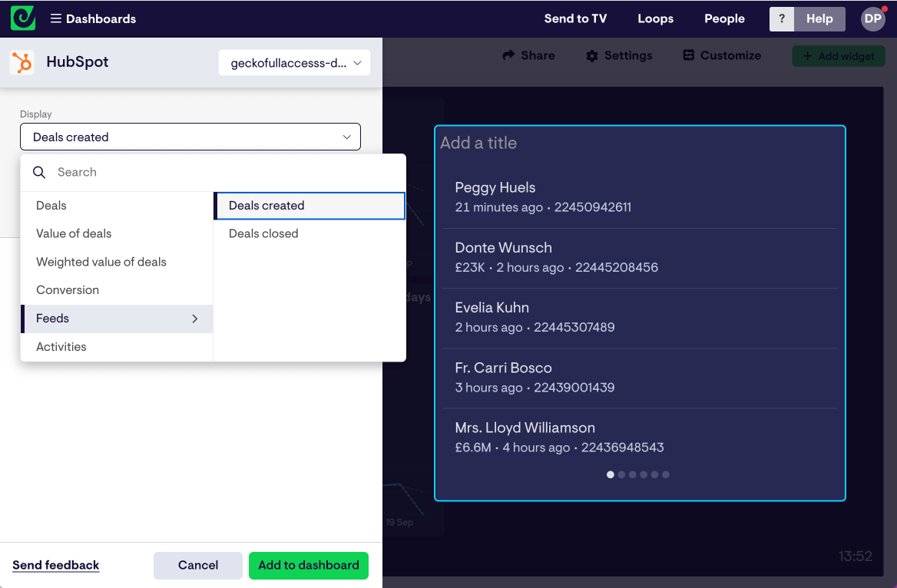897x588 pixels.
Task: Open Loops in top bar
Action: click(x=656, y=19)
